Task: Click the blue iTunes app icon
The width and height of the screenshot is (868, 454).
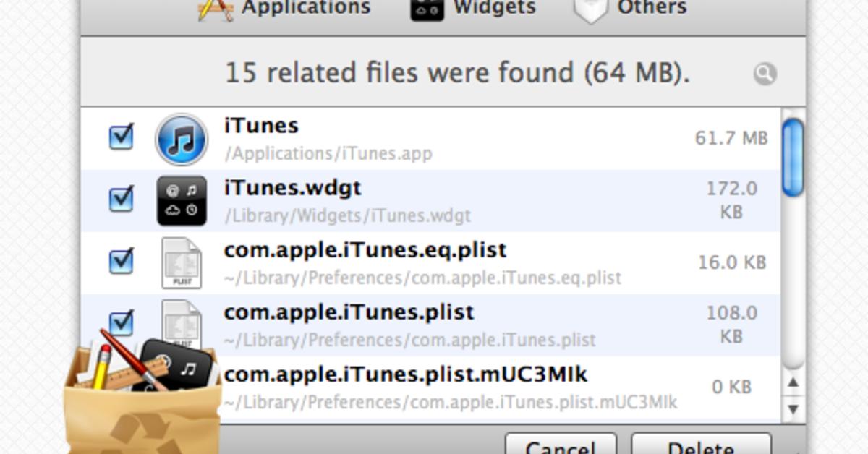Action: [x=182, y=139]
